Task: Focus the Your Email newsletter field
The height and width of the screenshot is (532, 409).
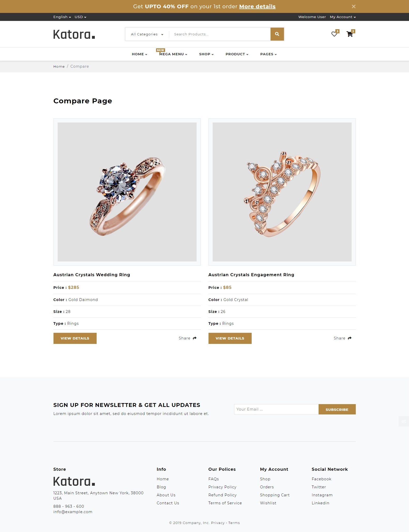Action: coord(276,409)
